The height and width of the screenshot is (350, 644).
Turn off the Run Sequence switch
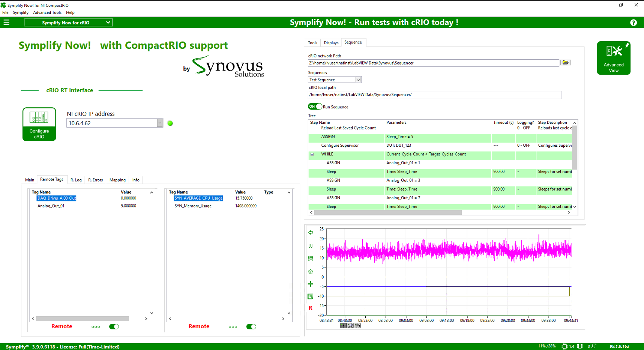coord(315,107)
